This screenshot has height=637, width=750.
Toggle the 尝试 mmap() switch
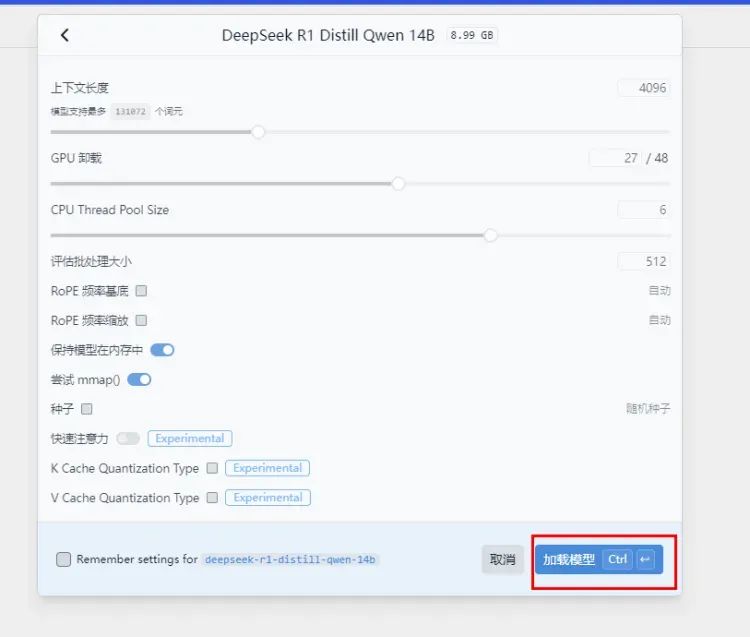[x=139, y=380]
